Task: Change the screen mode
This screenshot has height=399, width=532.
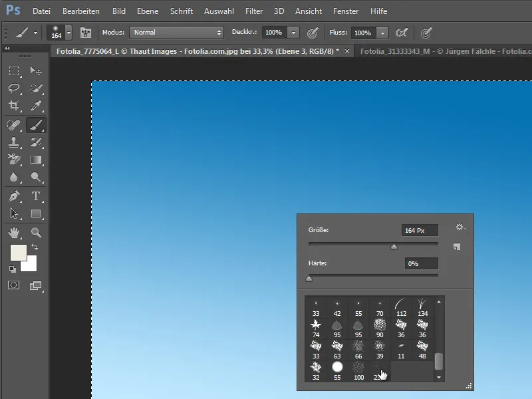Action: [x=36, y=285]
